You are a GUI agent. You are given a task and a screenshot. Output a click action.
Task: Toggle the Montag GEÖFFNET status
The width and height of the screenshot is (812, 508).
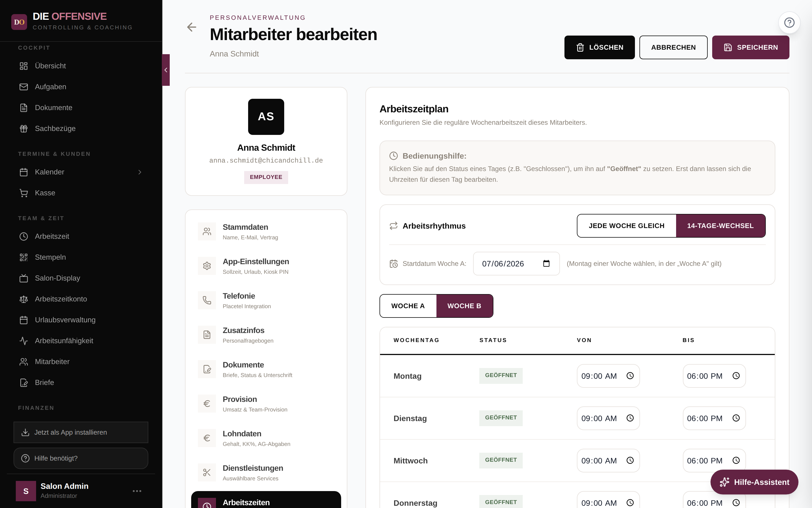501,376
